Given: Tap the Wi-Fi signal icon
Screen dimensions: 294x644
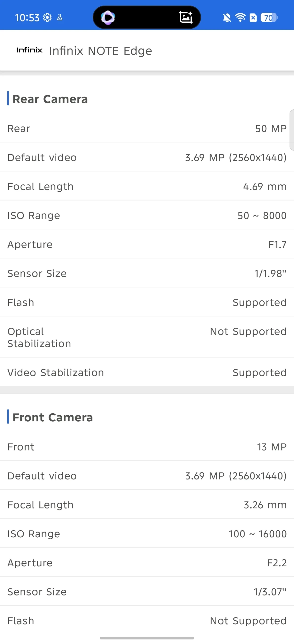Looking at the screenshot, I should coord(240,18).
